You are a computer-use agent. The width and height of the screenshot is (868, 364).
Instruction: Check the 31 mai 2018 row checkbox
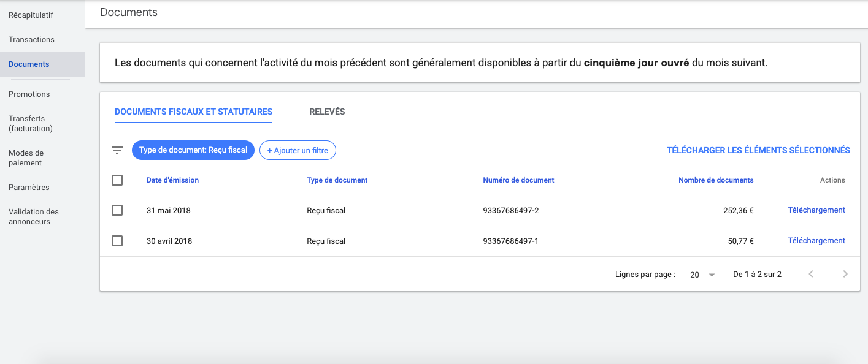(x=117, y=210)
